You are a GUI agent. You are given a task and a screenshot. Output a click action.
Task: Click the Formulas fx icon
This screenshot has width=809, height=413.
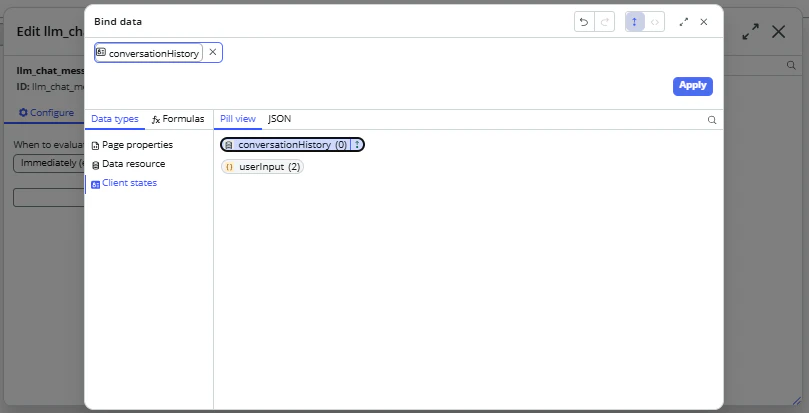[x=156, y=120]
